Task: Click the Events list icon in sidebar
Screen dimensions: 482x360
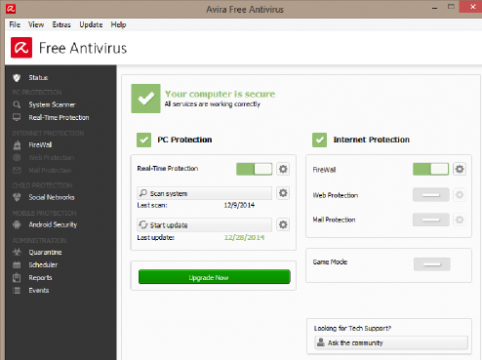Action: coord(17,290)
